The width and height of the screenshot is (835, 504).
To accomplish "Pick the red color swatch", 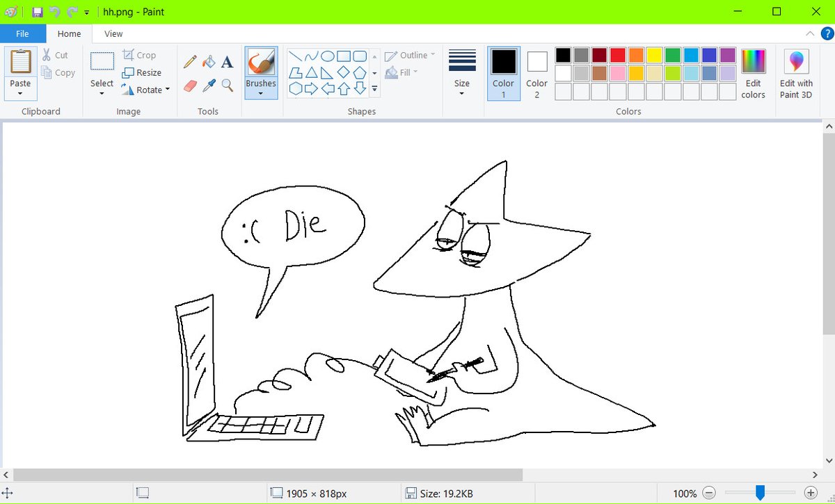I will (618, 55).
